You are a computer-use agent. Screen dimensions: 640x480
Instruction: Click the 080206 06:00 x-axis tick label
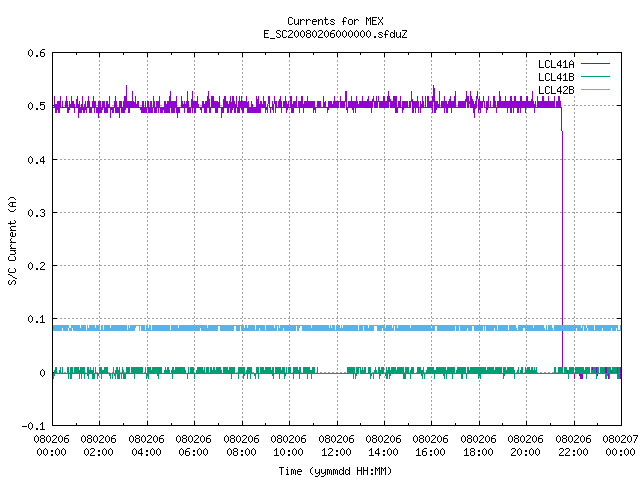coord(193,446)
